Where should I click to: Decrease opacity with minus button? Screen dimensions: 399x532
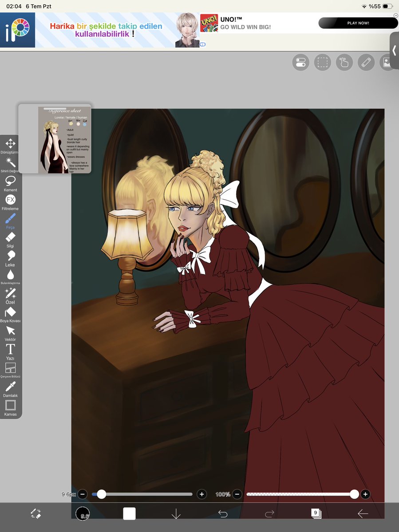tap(237, 494)
